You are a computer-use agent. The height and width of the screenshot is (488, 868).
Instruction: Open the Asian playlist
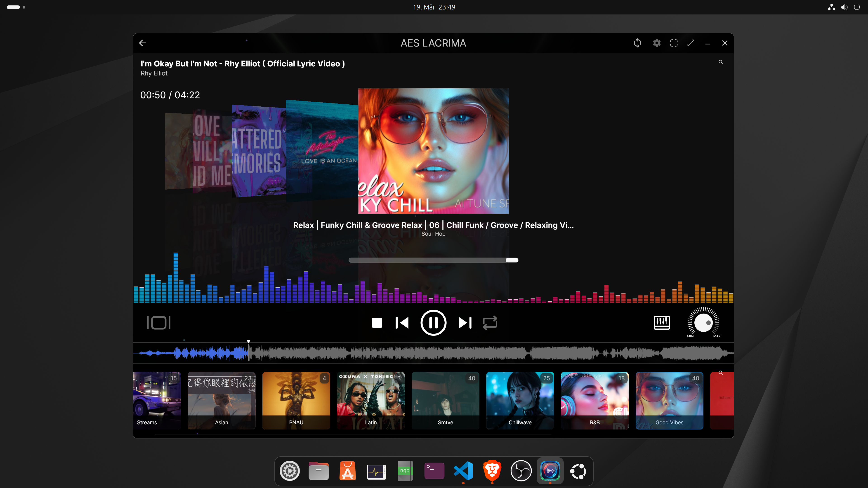pos(221,400)
